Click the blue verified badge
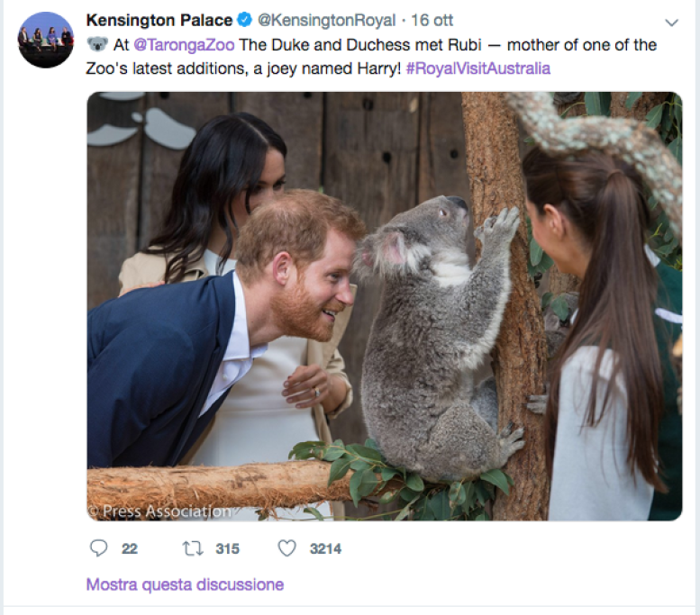Viewport: 700px width, 615px height. pos(245,20)
